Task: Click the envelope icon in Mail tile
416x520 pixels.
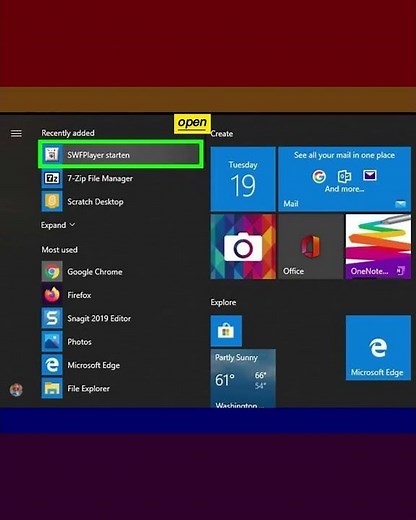Action: tap(370, 175)
